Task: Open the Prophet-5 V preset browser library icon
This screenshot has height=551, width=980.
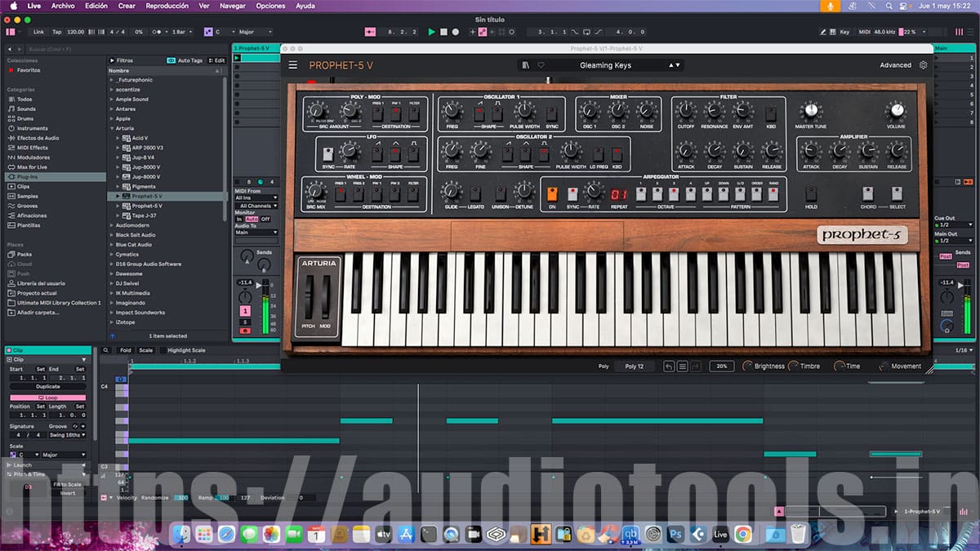Action: 527,65
